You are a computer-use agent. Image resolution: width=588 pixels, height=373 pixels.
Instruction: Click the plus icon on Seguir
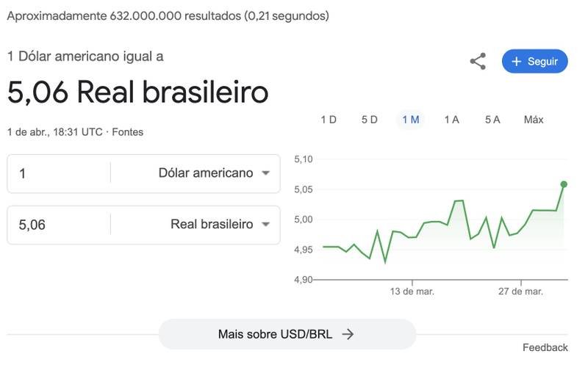(x=516, y=62)
